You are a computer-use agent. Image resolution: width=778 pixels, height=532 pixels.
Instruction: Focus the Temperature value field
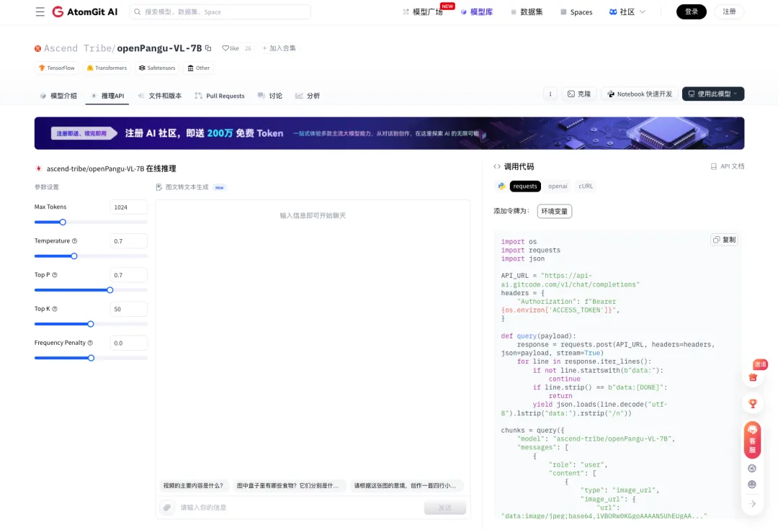(128, 241)
